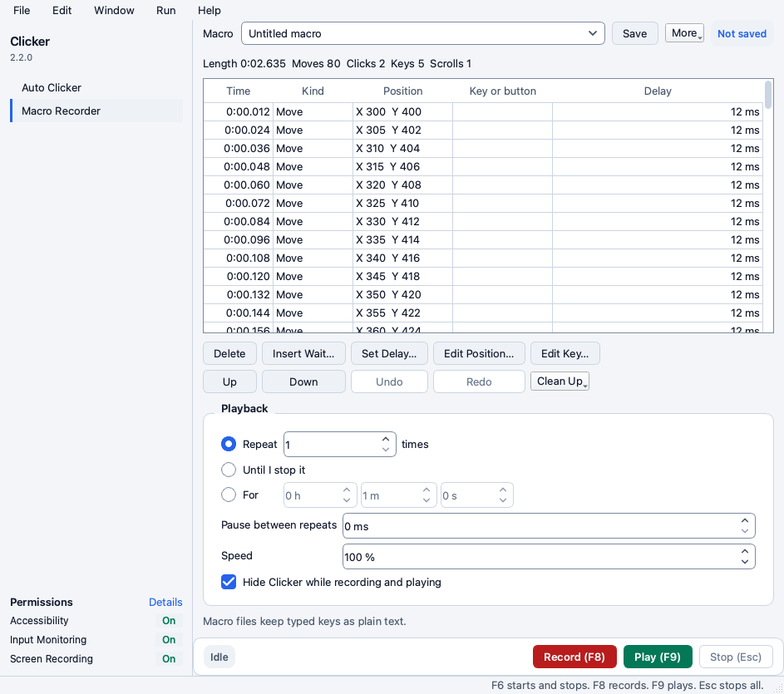Increase the Speed value

tap(744, 551)
